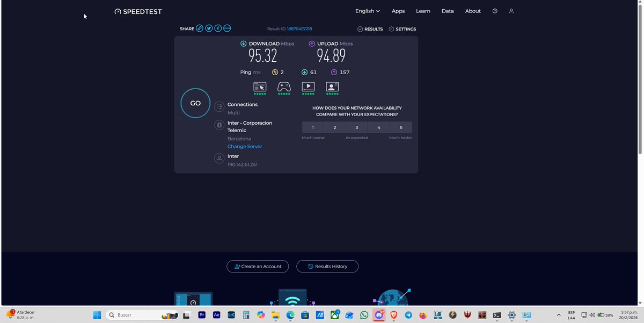Show hidden system tray icons
Screen dimensions: 644x323
pyautogui.click(x=559, y=315)
